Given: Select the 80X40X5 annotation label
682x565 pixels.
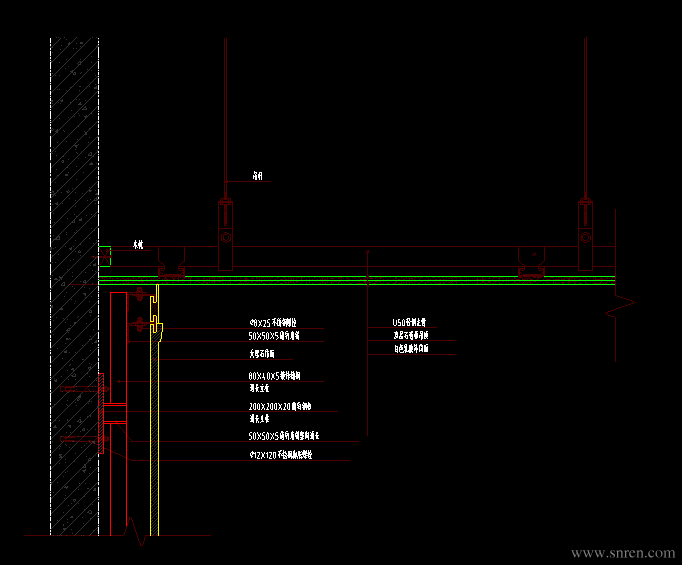Looking at the screenshot, I should 274,376.
